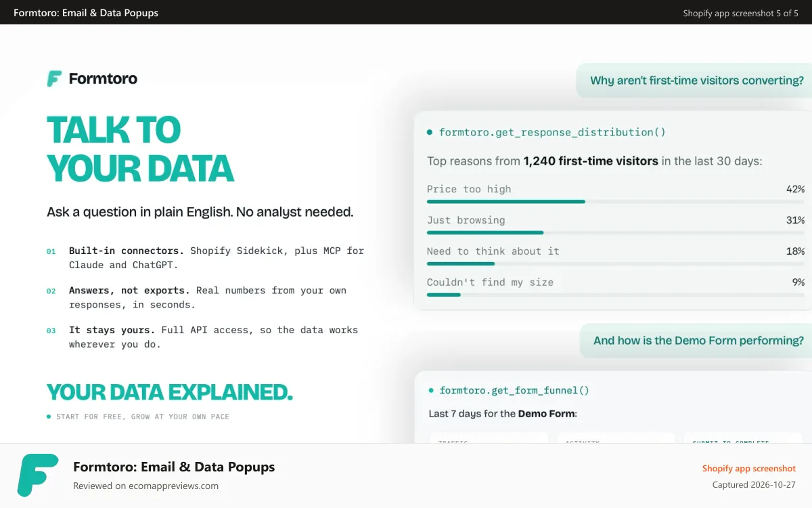This screenshot has width=812, height=508.
Task: Click the 18% value
Action: coord(795,251)
